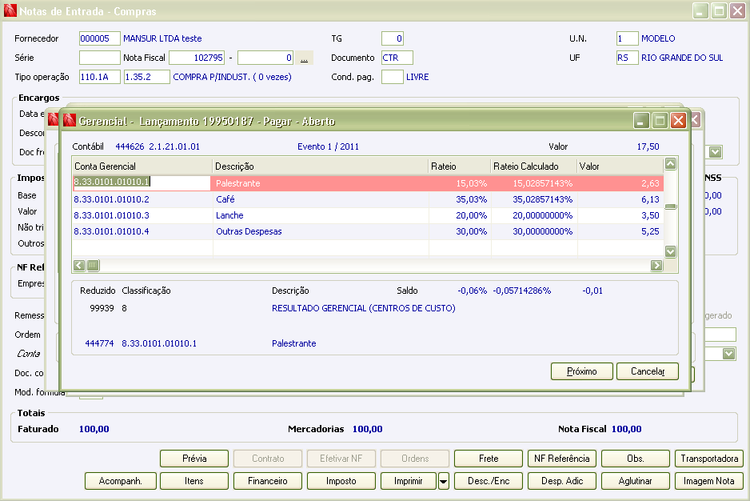
Task: Click the Documento field CTR
Action: click(x=397, y=58)
